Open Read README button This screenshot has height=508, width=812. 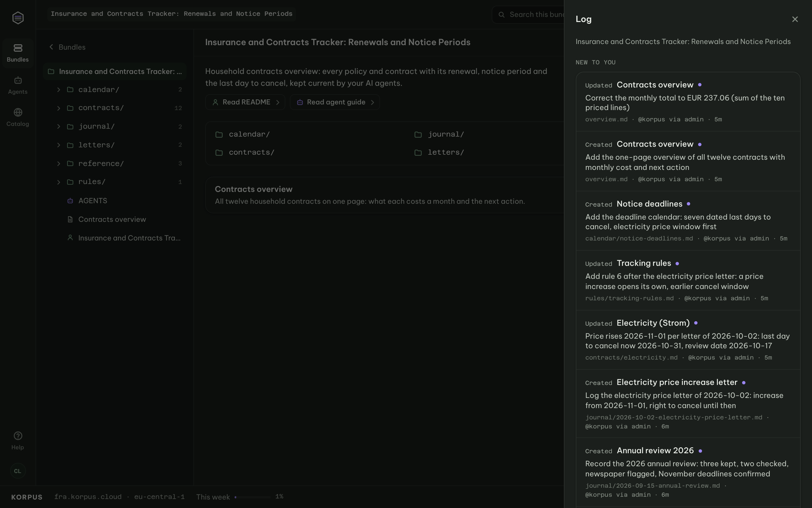click(x=245, y=102)
